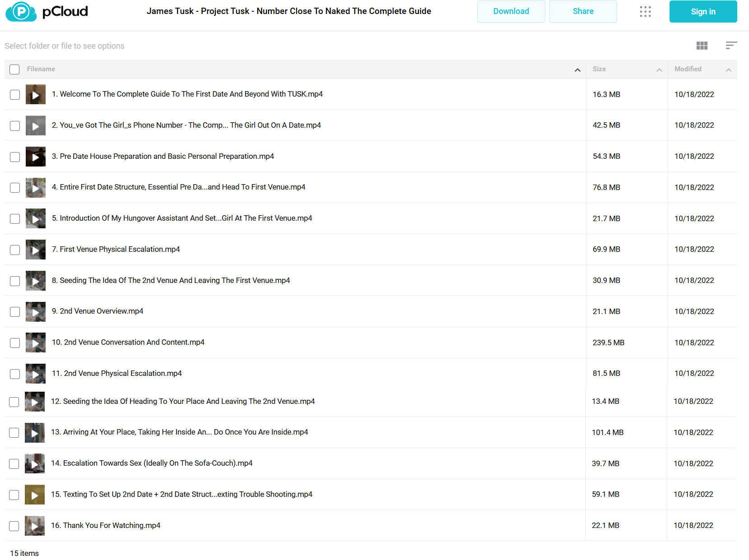Play video 15. Texting To Set Up 2nd Date
749x560 pixels.
(x=35, y=495)
